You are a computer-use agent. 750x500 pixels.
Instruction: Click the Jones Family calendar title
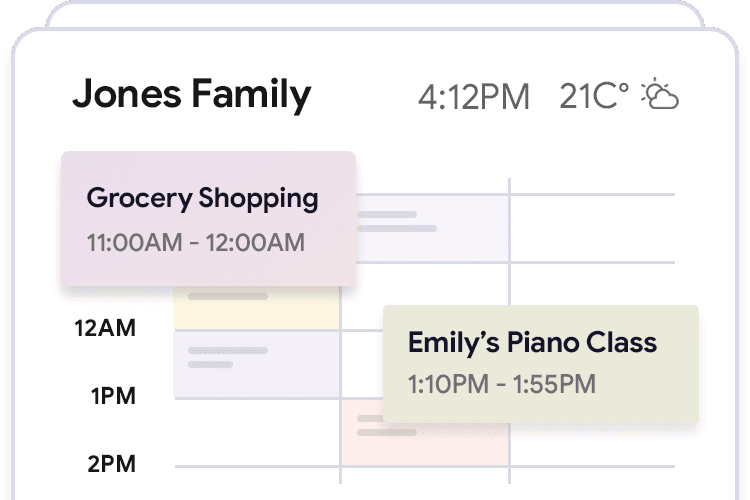[192, 94]
